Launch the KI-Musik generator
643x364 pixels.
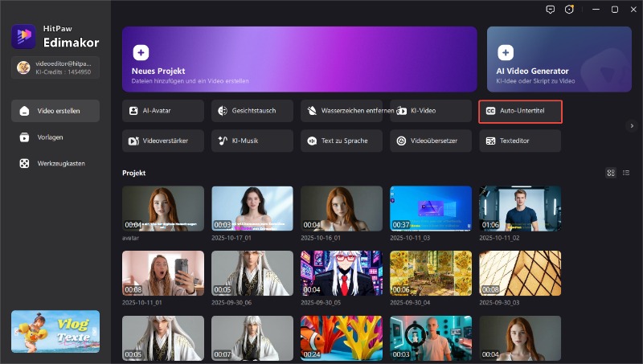[x=252, y=141]
